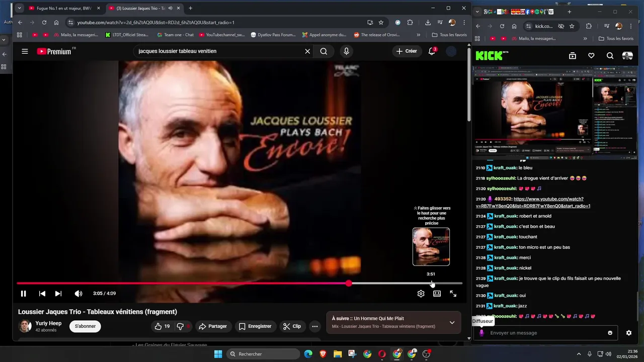Skip to the next video in the player
Screen dimensions: 644x362
click(x=58, y=294)
